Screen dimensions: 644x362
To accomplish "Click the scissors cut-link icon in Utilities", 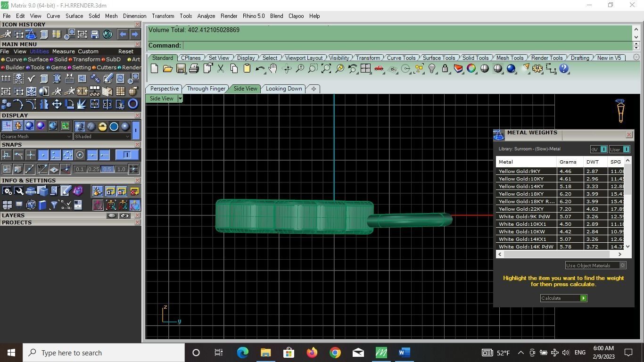I will click(x=120, y=104).
